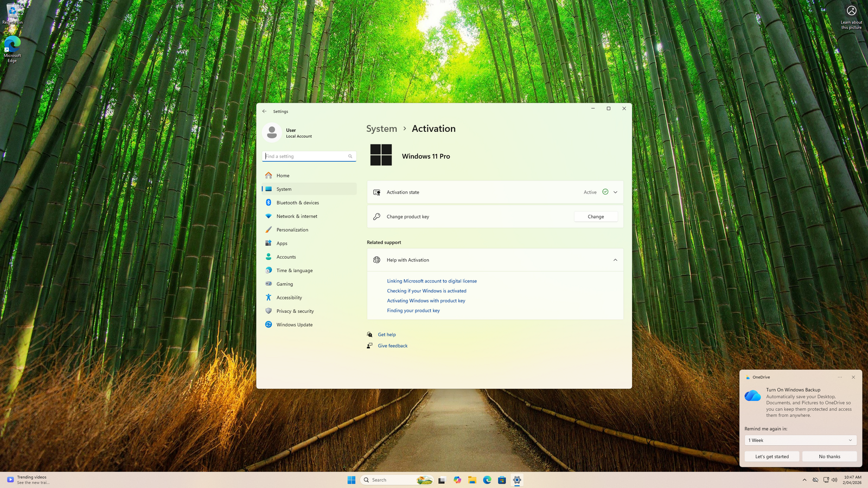Open Windows Update section
Viewport: 868px width, 488px height.
[x=294, y=325]
